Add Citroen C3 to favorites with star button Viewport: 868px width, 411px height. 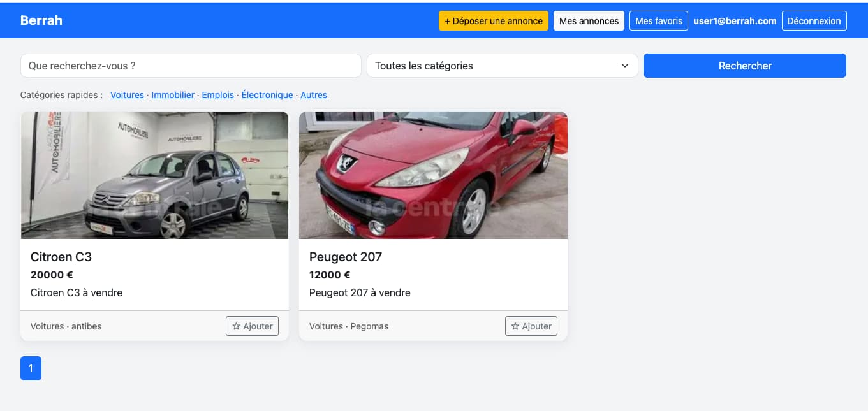[252, 326]
